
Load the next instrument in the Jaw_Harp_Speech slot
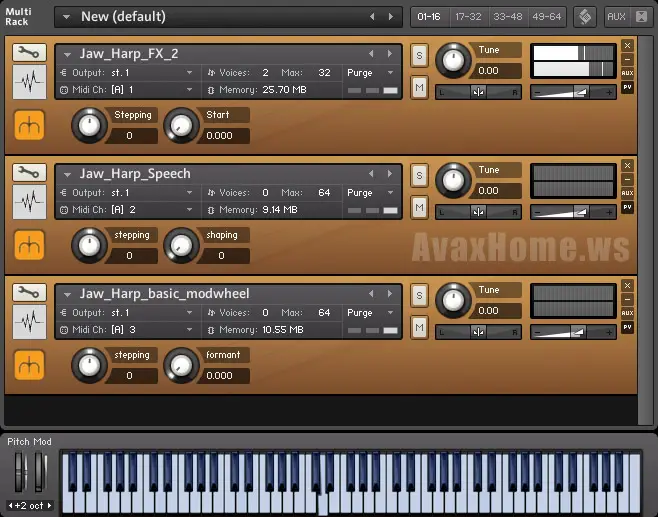coord(390,174)
